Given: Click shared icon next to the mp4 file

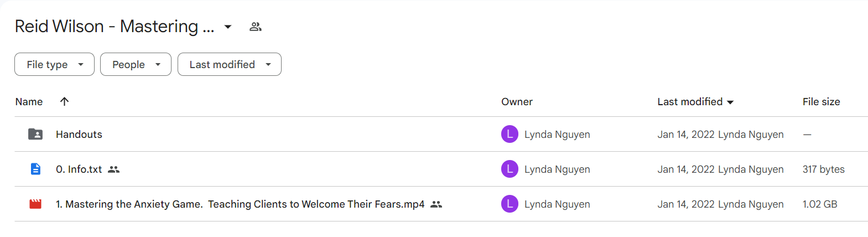Looking at the screenshot, I should 436,204.
